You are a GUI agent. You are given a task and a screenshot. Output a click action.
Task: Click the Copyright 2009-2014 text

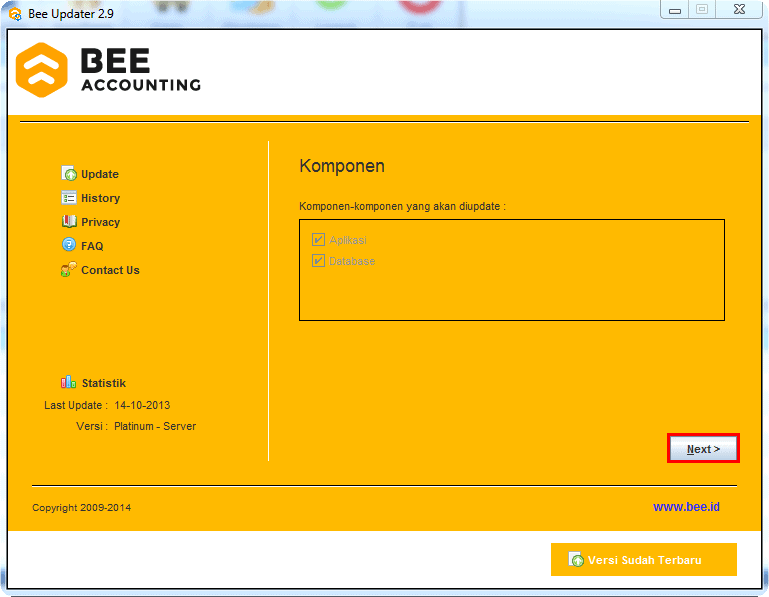pos(81,508)
